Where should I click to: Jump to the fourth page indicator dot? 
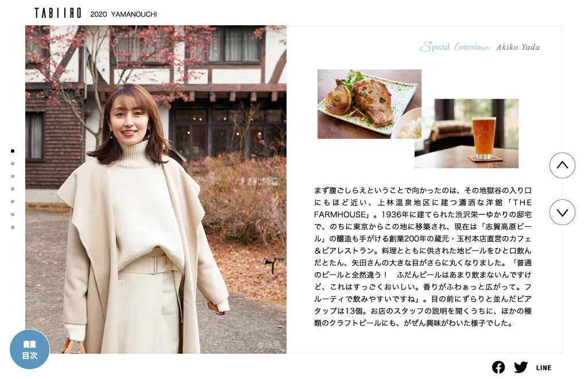[13, 189]
